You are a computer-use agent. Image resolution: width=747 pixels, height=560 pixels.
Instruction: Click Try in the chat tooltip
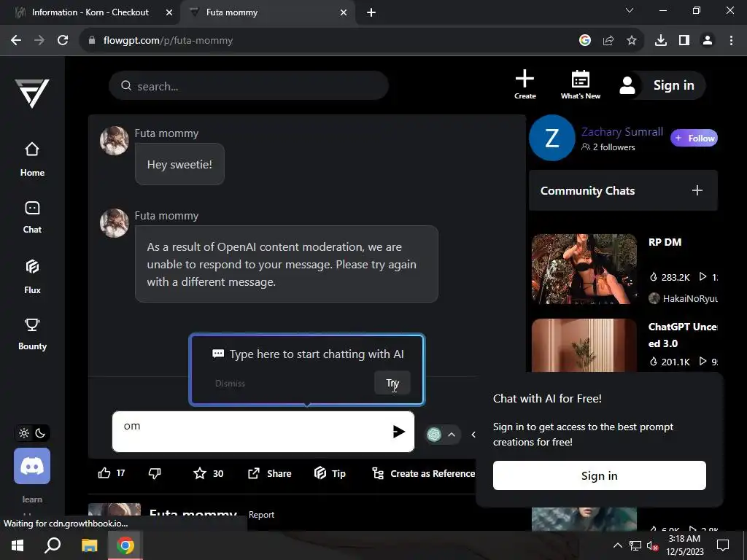tap(392, 383)
